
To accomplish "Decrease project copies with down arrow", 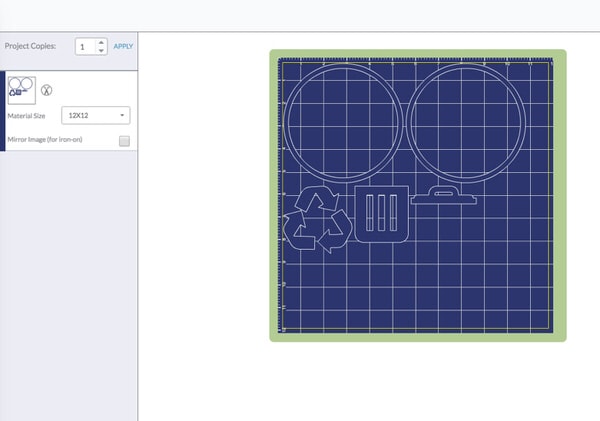I will (x=101, y=51).
